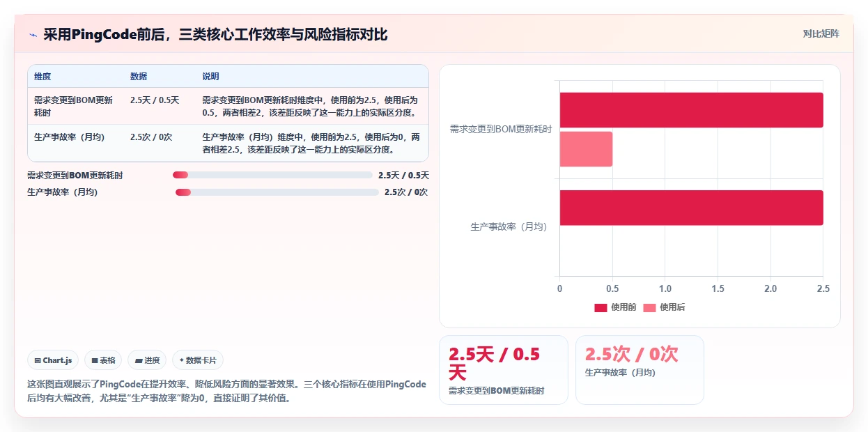Toggle the 使用前 legend entry
The width and height of the screenshot is (868, 432).
(x=615, y=307)
